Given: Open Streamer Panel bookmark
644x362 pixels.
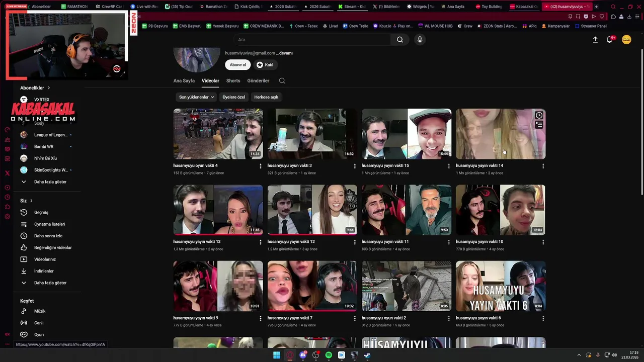Looking at the screenshot, I should [590, 26].
